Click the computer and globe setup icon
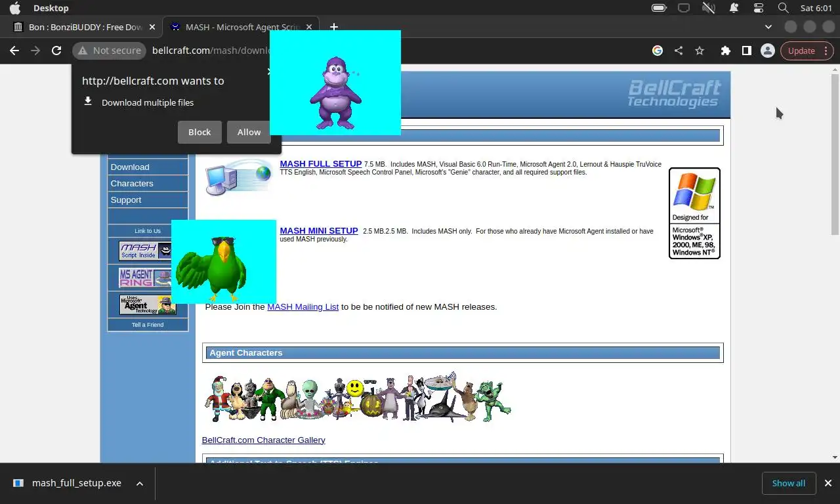Viewport: 840px width, 504px height. click(x=238, y=177)
